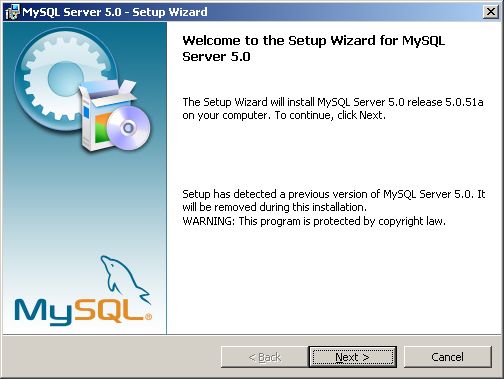
Task: Close the Setup Wizard window
Action: [491, 12]
